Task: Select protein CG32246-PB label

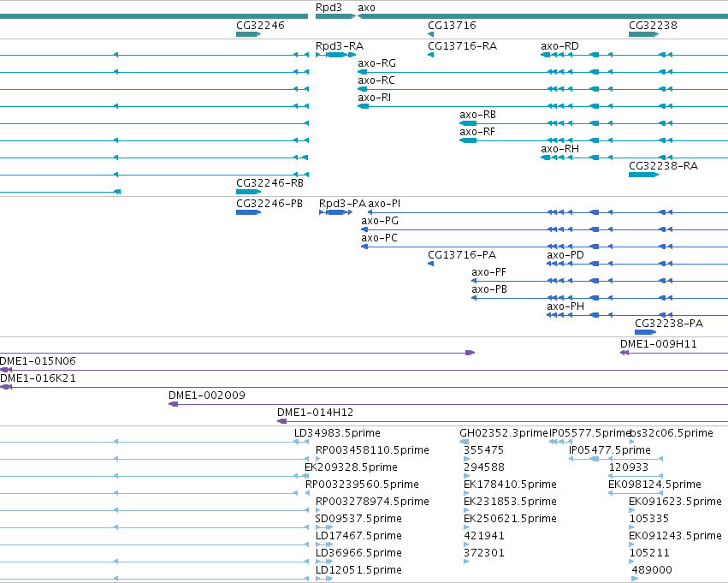Action: tap(269, 204)
